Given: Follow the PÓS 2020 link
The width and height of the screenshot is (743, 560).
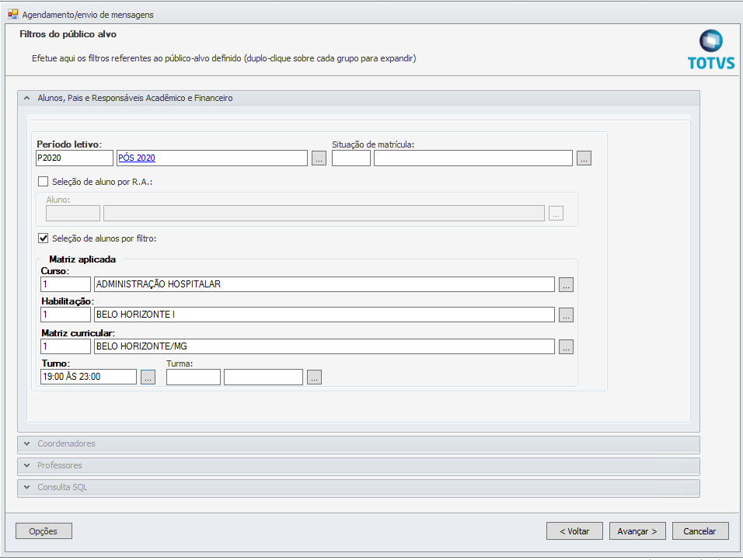Looking at the screenshot, I should (137, 158).
